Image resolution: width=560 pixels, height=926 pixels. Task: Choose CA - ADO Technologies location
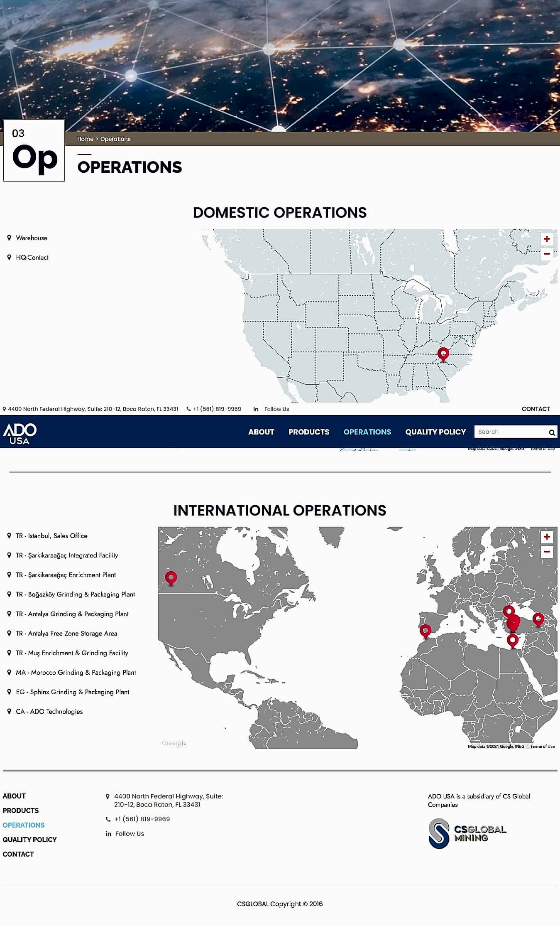coord(49,712)
